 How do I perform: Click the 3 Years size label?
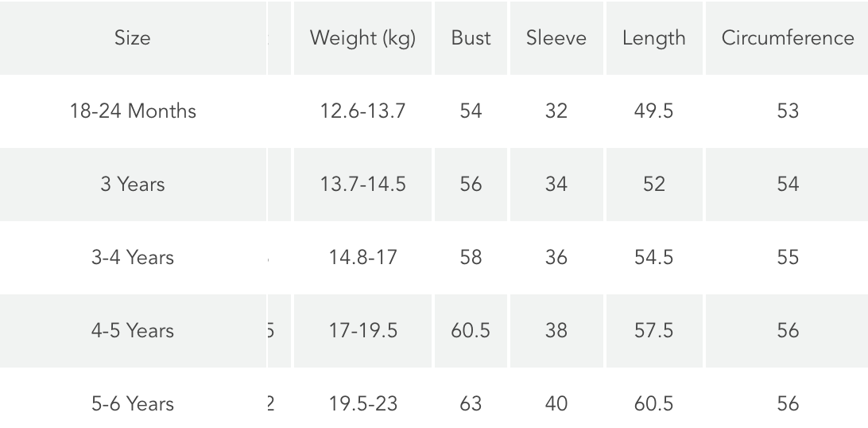coord(132,184)
